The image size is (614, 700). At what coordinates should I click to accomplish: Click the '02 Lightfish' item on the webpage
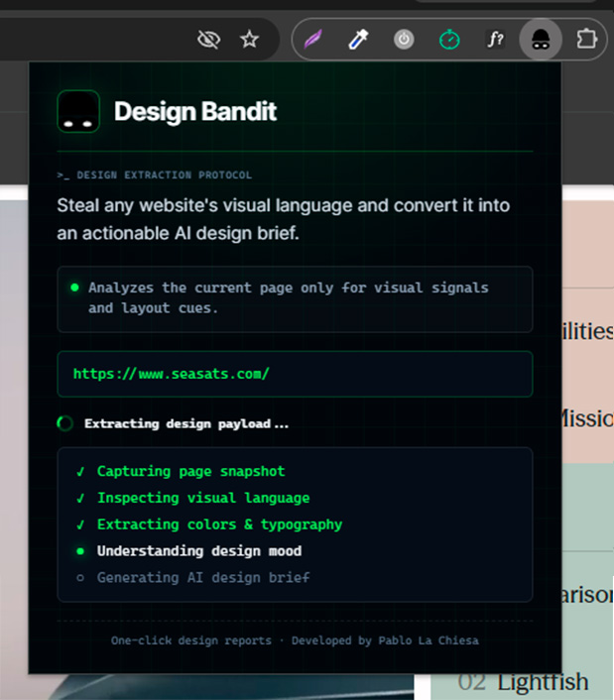pos(523,682)
